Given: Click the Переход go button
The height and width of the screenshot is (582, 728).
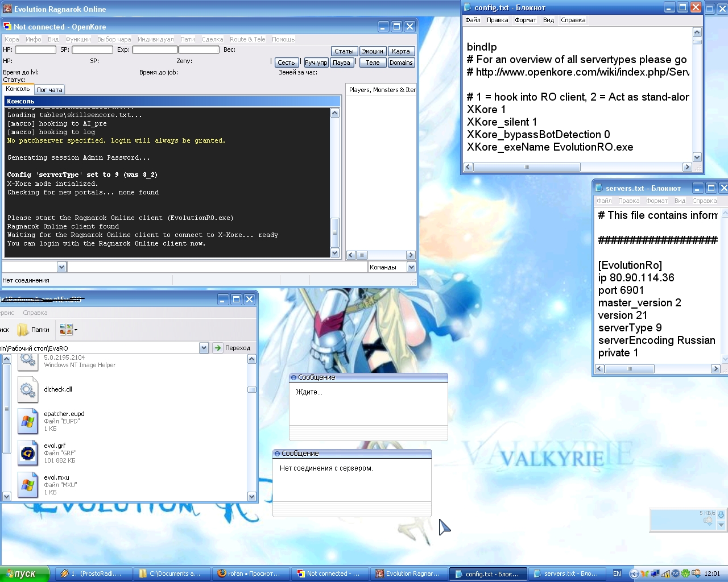Looking at the screenshot, I should [232, 348].
